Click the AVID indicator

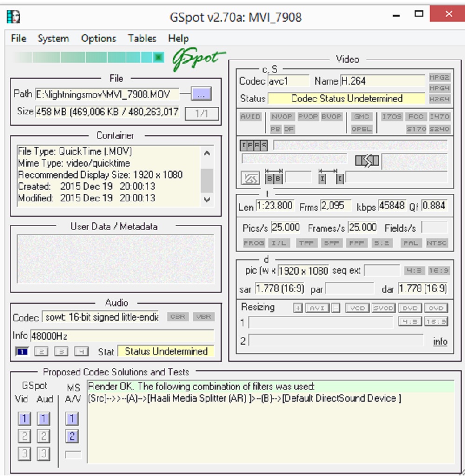pyautogui.click(x=251, y=117)
